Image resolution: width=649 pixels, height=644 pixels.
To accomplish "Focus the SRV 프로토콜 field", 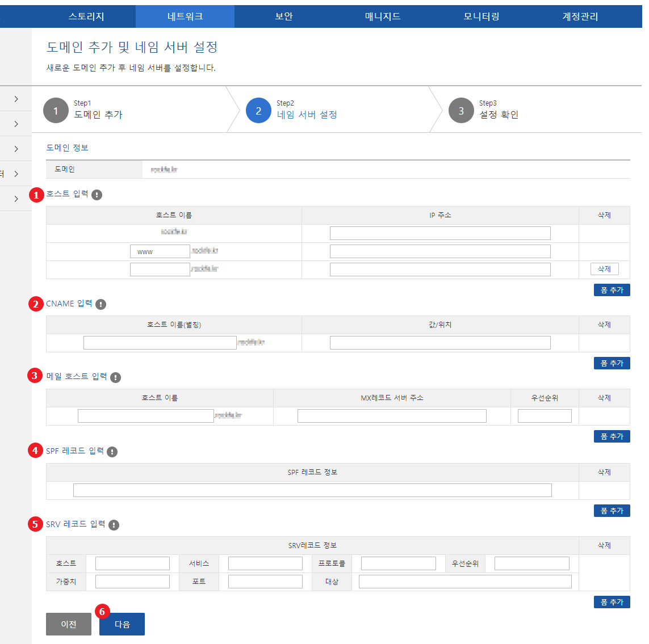I will click(x=398, y=563).
